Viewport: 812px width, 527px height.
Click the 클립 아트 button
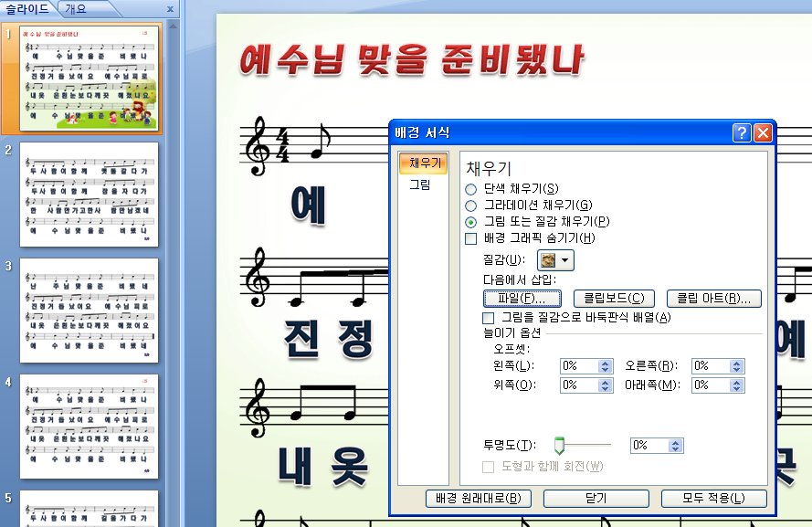click(713, 299)
